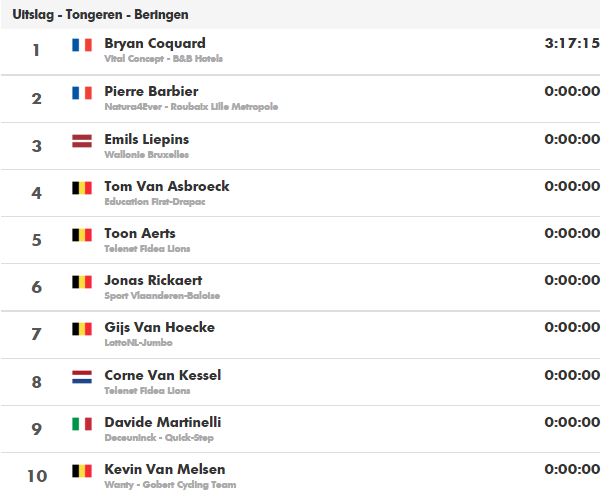Select the Wallonie Bruxelles team label
Image resolution: width=609 pixels, height=499 pixels.
coord(146,155)
